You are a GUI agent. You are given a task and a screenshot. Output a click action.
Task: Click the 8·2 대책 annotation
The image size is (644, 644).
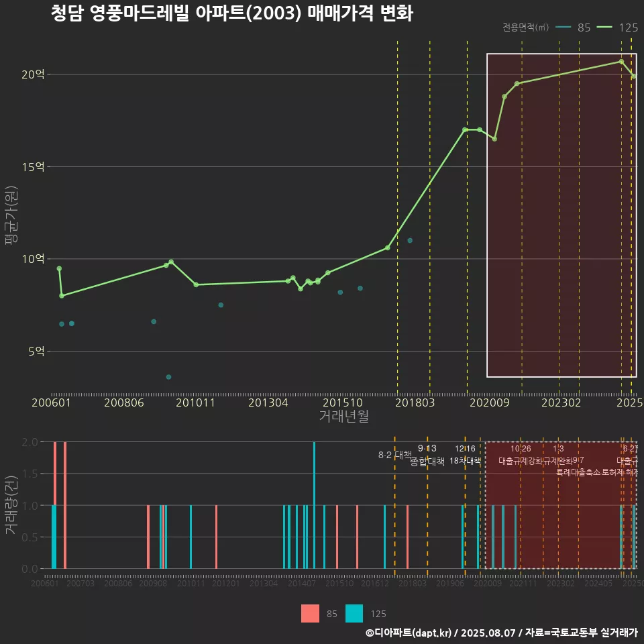pyautogui.click(x=394, y=455)
